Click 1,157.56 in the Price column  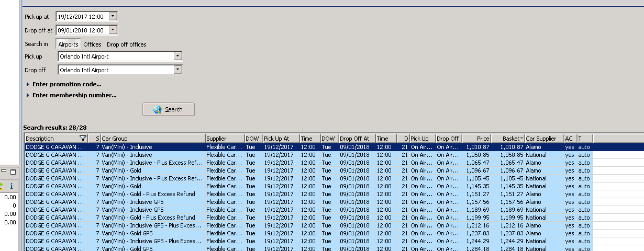tap(478, 202)
